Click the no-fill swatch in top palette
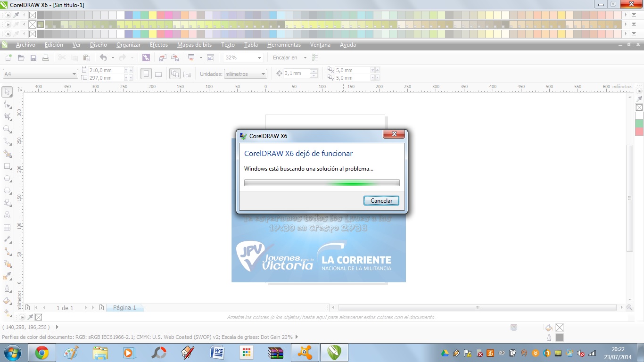This screenshot has height=362, width=644. [x=33, y=15]
